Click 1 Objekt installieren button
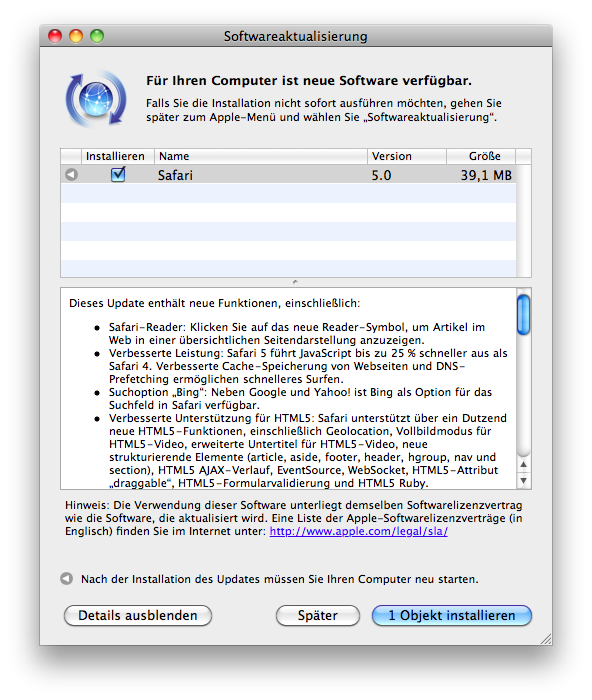 [x=451, y=615]
